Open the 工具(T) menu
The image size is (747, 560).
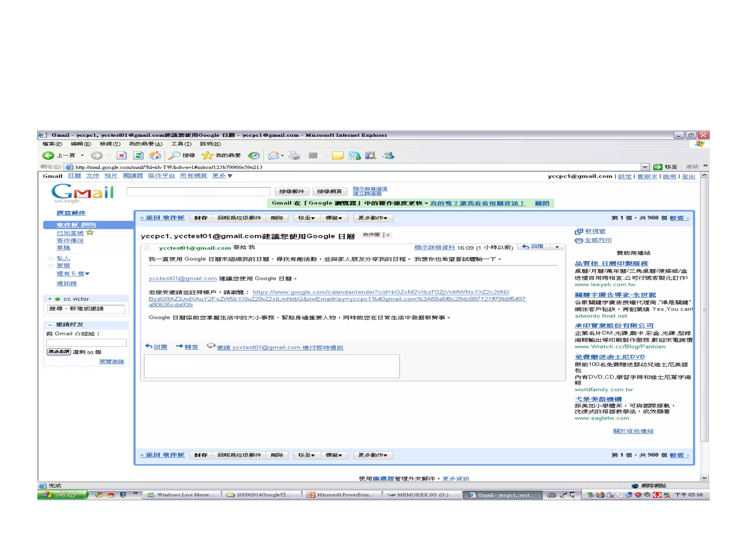pyautogui.click(x=181, y=144)
